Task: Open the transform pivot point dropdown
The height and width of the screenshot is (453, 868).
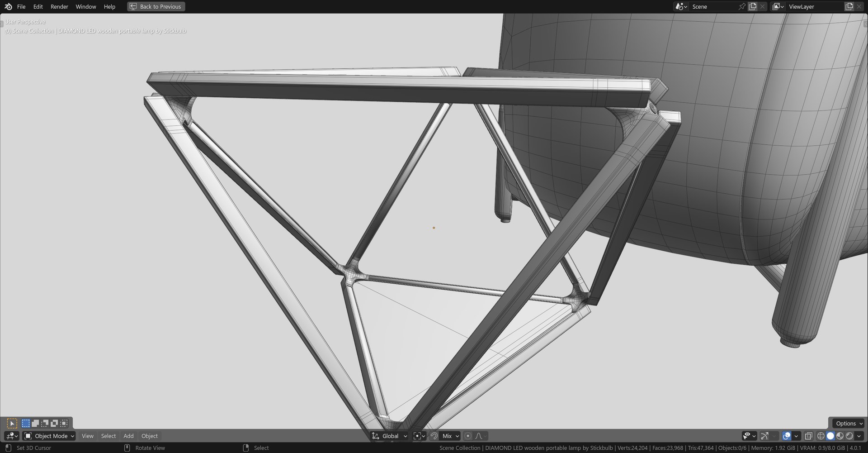Action: (x=419, y=436)
